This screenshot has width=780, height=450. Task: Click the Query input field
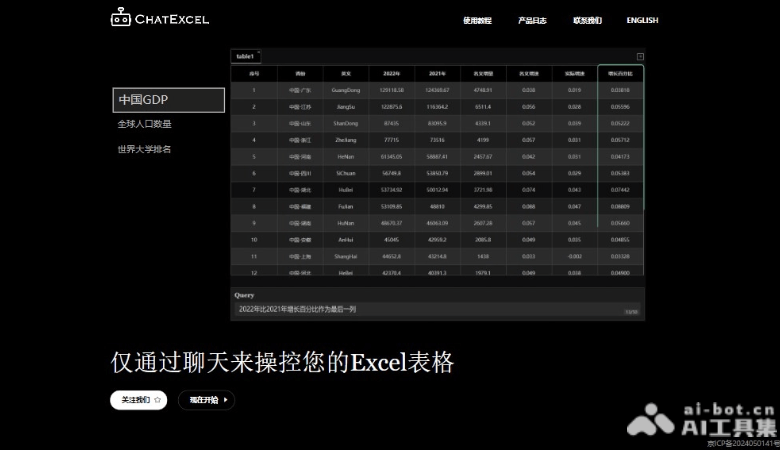point(437,309)
